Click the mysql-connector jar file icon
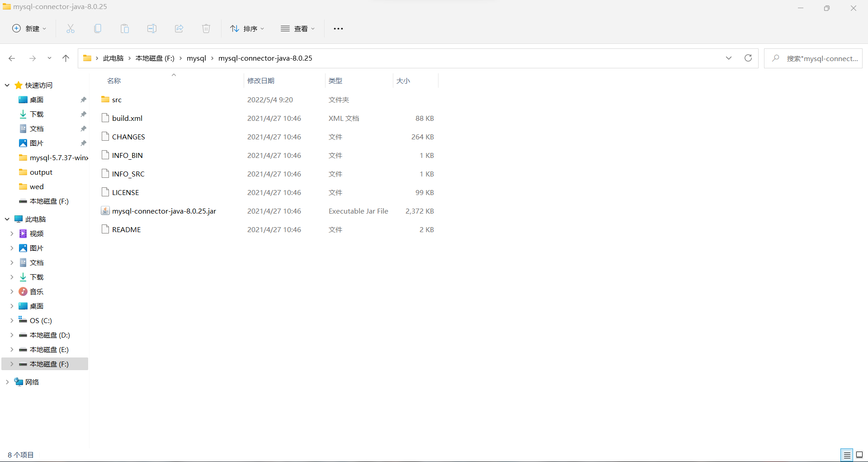 coord(105,211)
